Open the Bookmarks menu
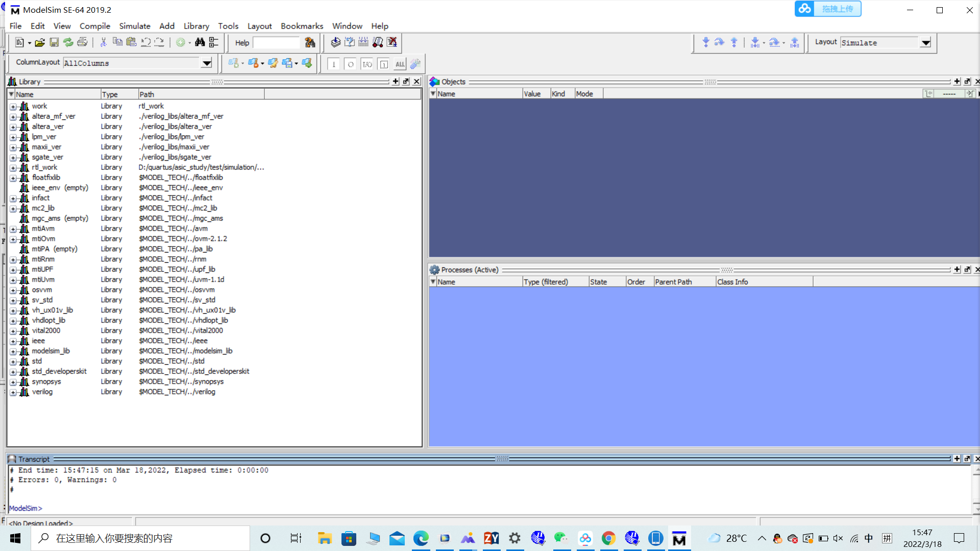980x551 pixels. [302, 26]
